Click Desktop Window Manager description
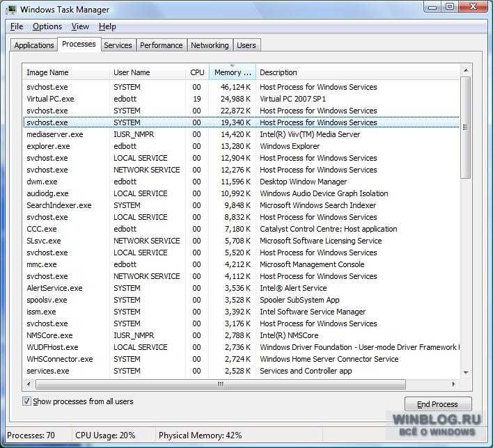 pyautogui.click(x=303, y=182)
